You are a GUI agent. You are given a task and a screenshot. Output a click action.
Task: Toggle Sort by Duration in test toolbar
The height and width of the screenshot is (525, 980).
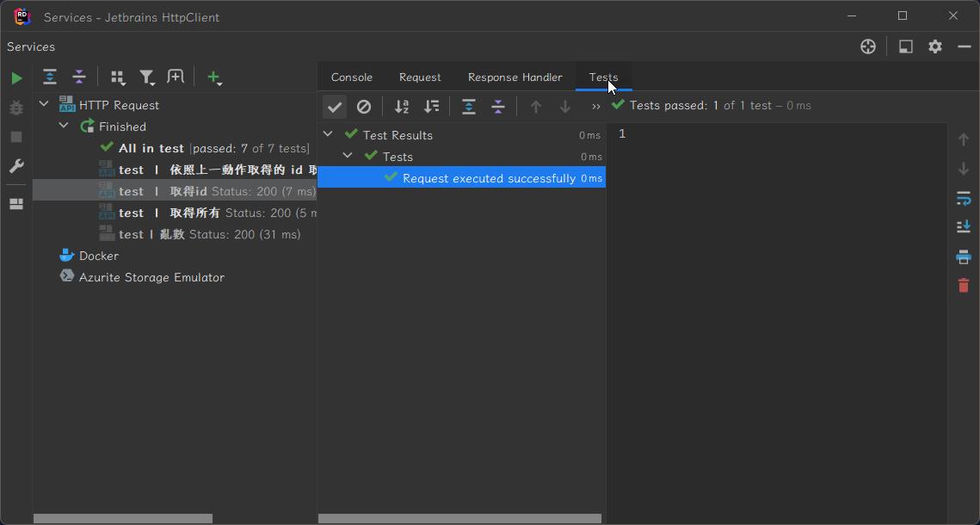(431, 107)
